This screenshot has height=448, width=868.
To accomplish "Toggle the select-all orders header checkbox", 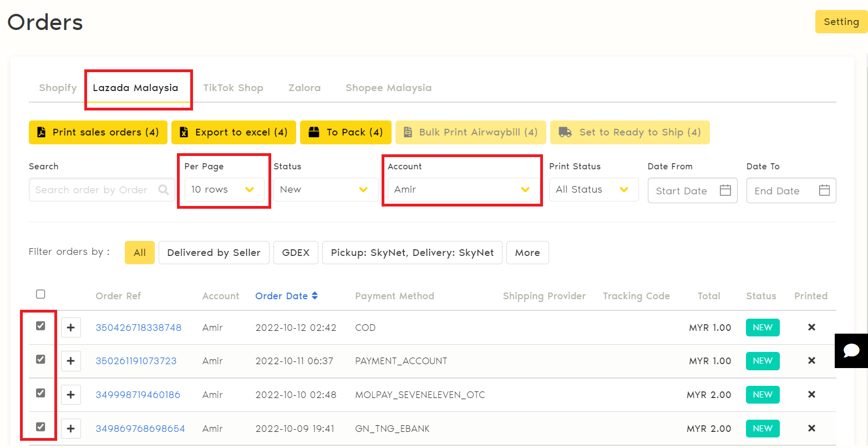I will [40, 294].
